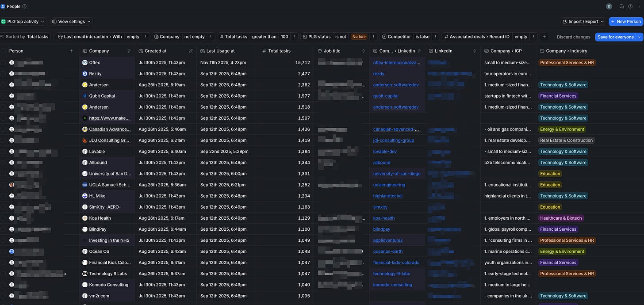
Task: Select the checkbox for the Koa Health row
Action: (x=3, y=218)
